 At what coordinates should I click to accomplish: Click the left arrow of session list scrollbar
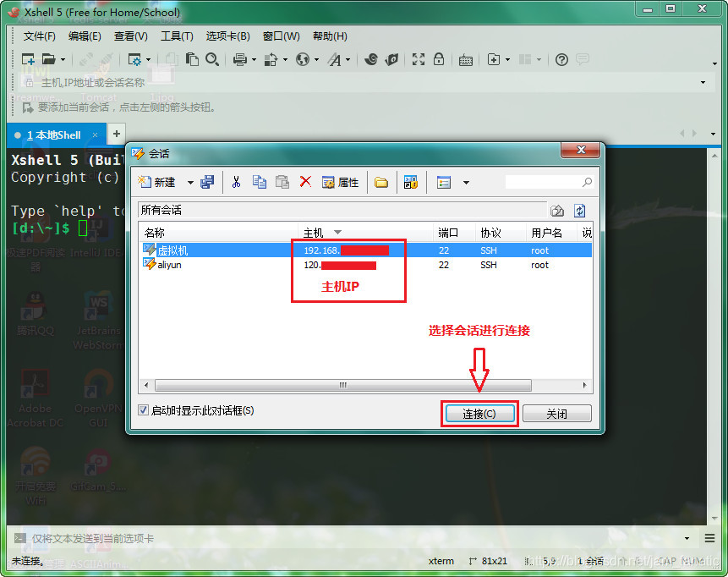(x=147, y=385)
